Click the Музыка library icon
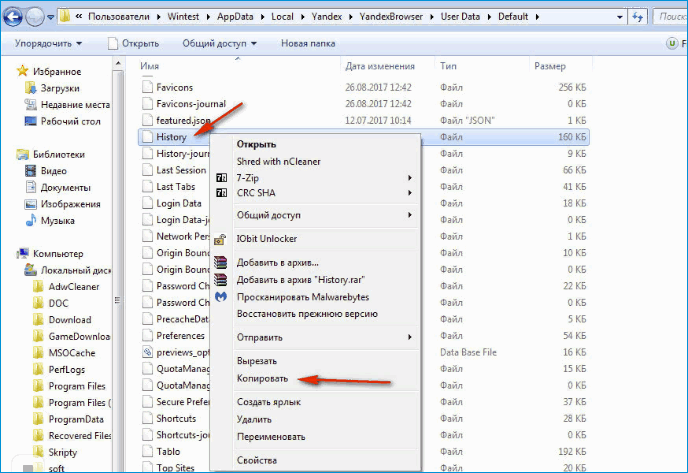 pos(29,220)
